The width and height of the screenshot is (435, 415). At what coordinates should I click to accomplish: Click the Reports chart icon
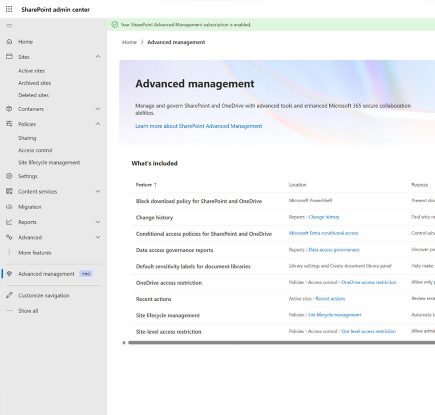9,222
